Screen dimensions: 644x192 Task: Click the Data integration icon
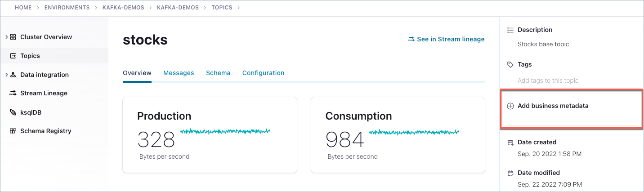(13, 75)
